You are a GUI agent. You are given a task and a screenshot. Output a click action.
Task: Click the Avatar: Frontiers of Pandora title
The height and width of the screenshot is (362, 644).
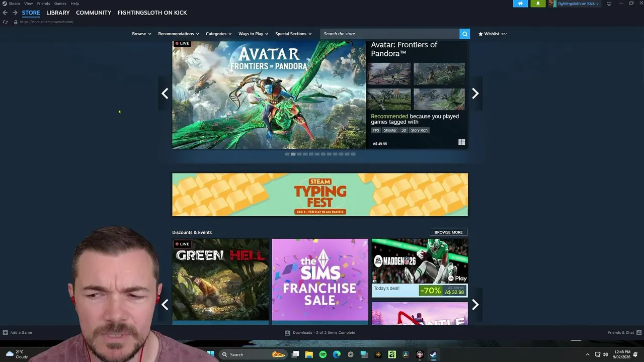[x=404, y=49]
